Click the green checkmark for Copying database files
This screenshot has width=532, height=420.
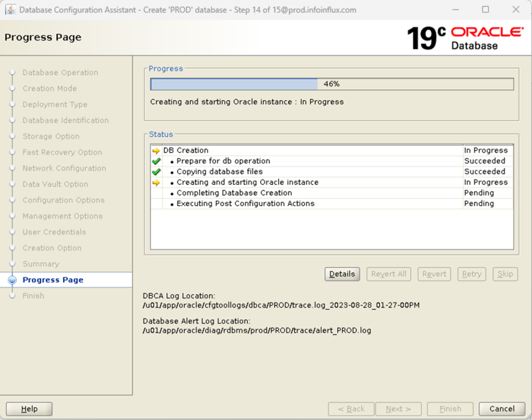pos(156,172)
